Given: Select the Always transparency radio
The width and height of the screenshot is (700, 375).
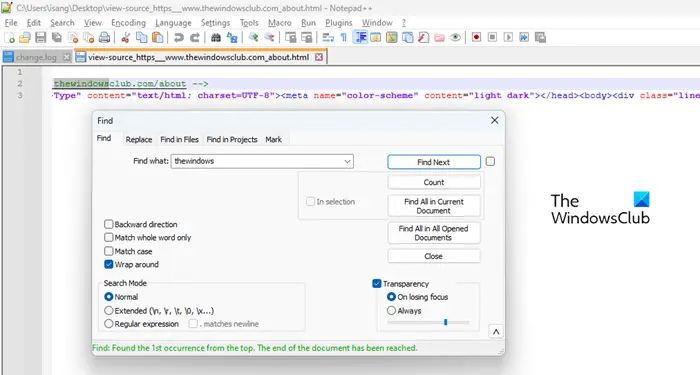Looking at the screenshot, I should tap(392, 310).
